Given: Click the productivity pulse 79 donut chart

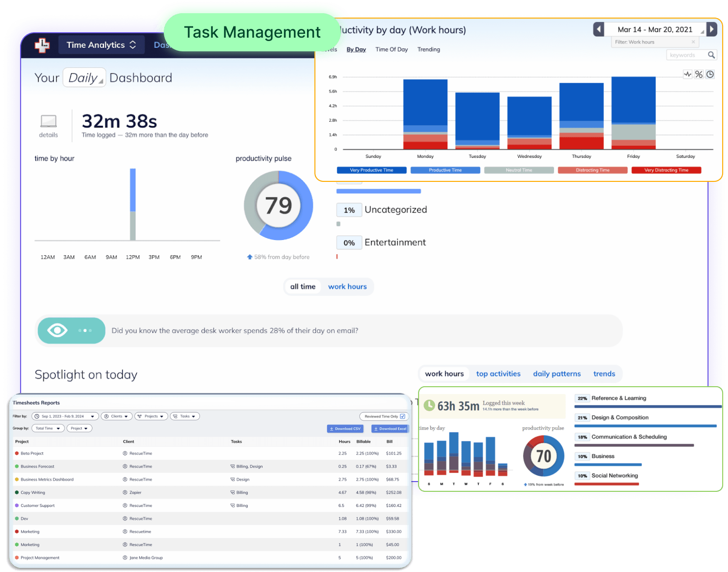Looking at the screenshot, I should (279, 205).
